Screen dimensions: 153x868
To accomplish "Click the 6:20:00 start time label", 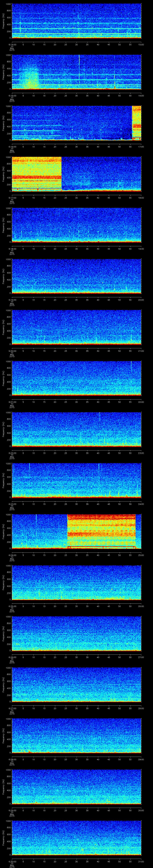I will click(12, 351).
